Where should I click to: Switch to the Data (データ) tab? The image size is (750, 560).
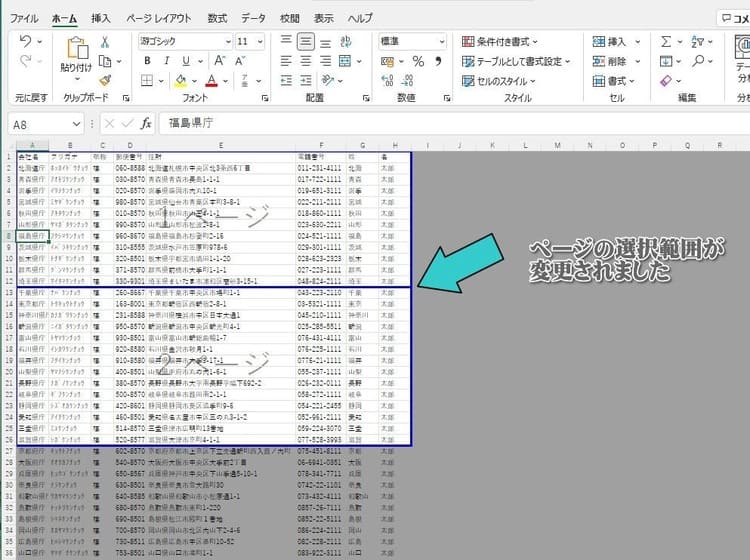[x=253, y=18]
